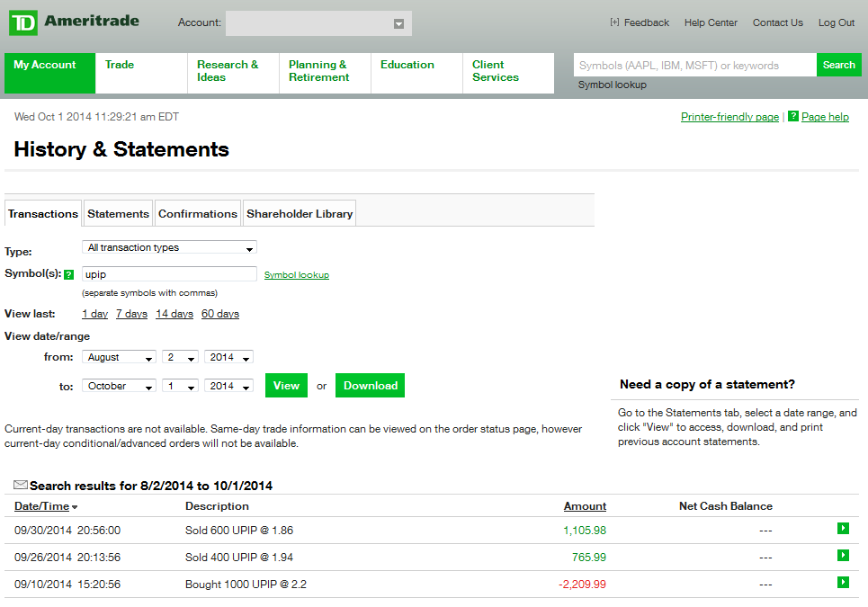View the last 7 days of transactions

coord(131,314)
